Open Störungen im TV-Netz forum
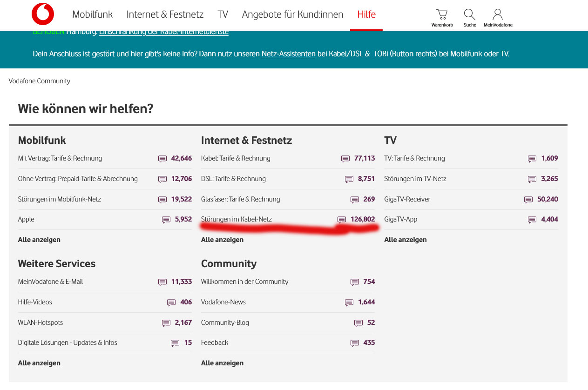 pos(415,179)
